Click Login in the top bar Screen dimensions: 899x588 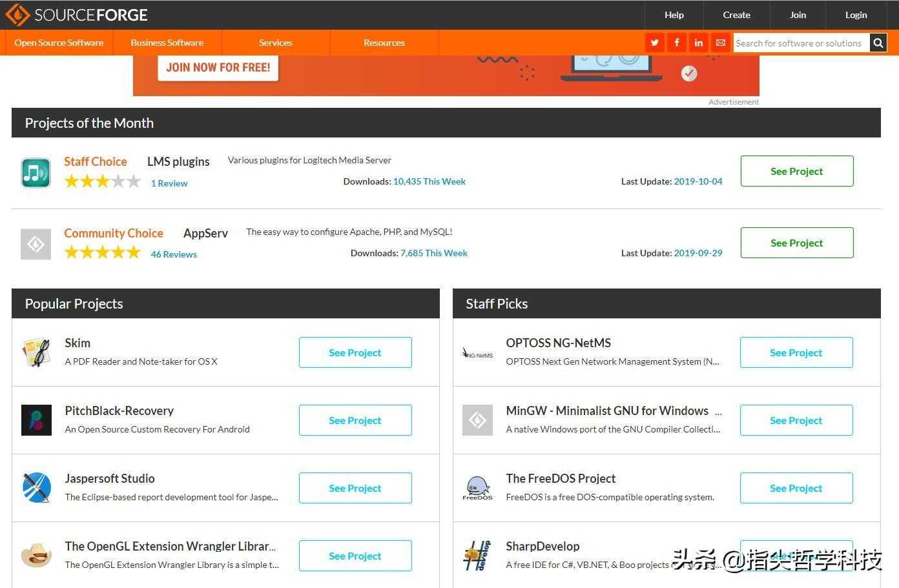(856, 15)
